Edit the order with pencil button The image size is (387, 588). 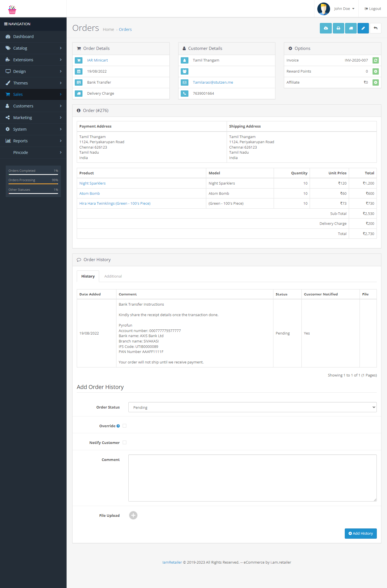pos(363,28)
